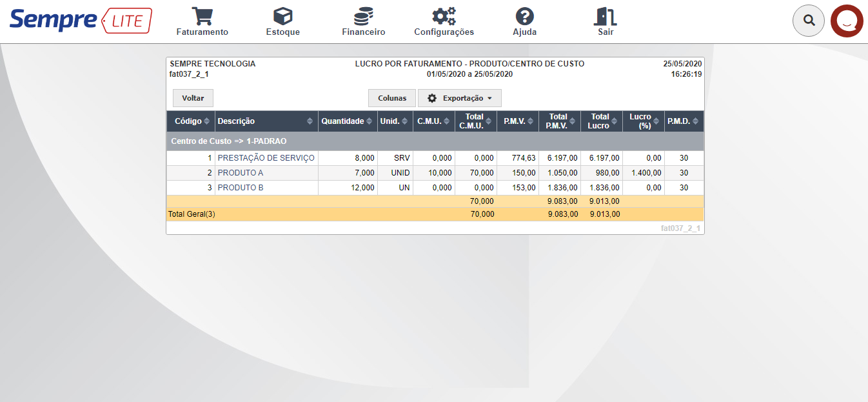
Task: Click the Ajuda question mark icon
Action: [x=524, y=17]
